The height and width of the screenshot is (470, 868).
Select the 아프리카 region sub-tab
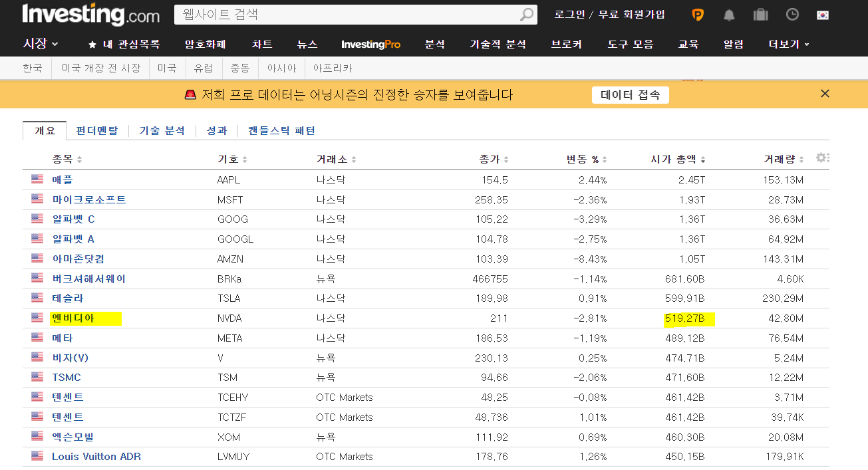pyautogui.click(x=333, y=68)
